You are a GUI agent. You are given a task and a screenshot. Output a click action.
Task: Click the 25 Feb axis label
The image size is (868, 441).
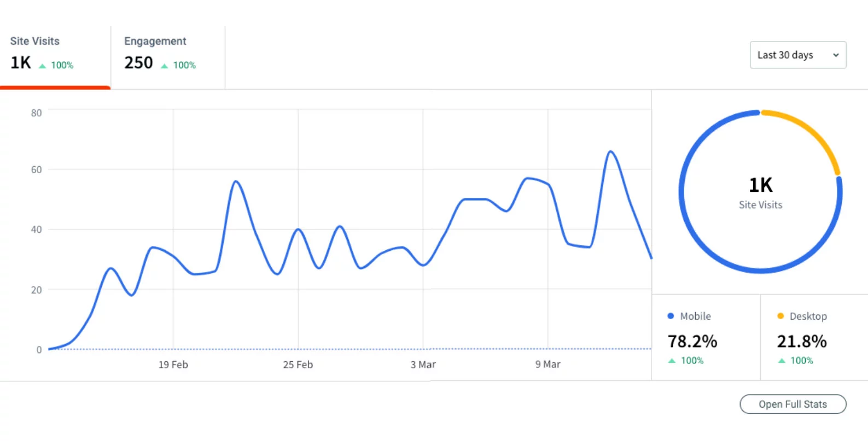[298, 364]
